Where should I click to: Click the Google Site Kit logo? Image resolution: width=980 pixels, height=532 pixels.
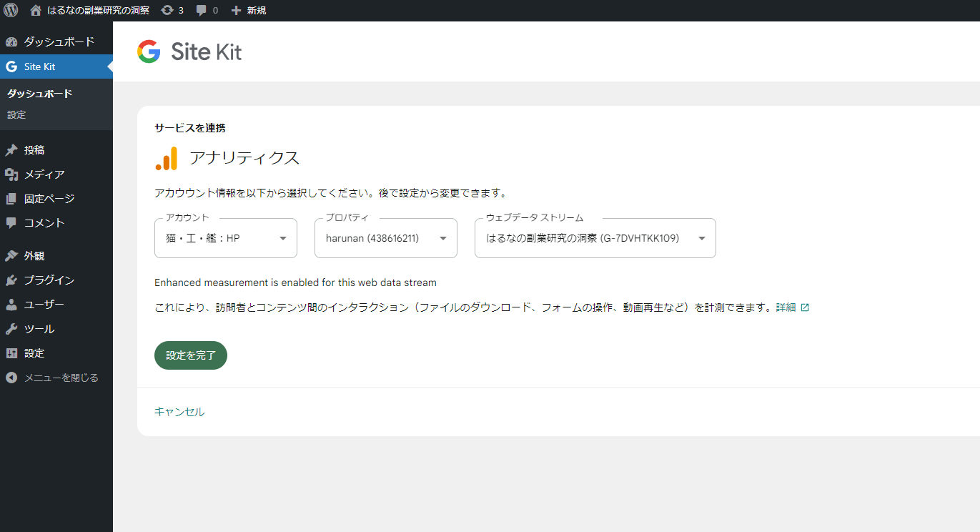(x=189, y=51)
